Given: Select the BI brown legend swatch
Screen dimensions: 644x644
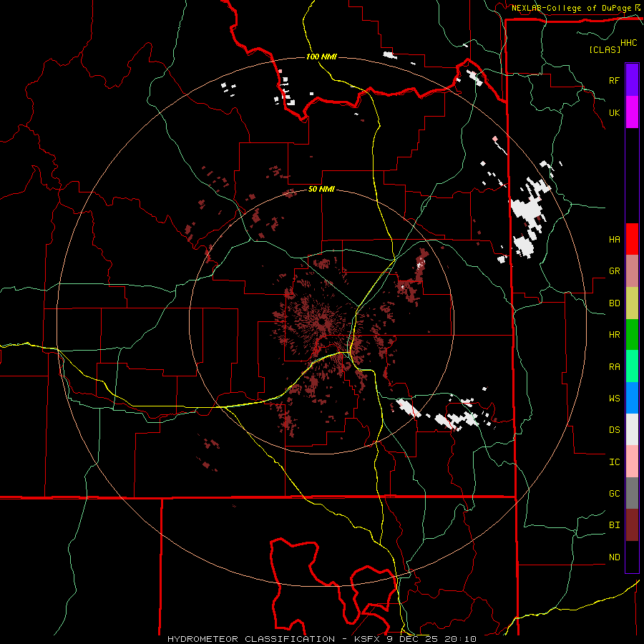Looking at the screenshot, I should (x=632, y=525).
